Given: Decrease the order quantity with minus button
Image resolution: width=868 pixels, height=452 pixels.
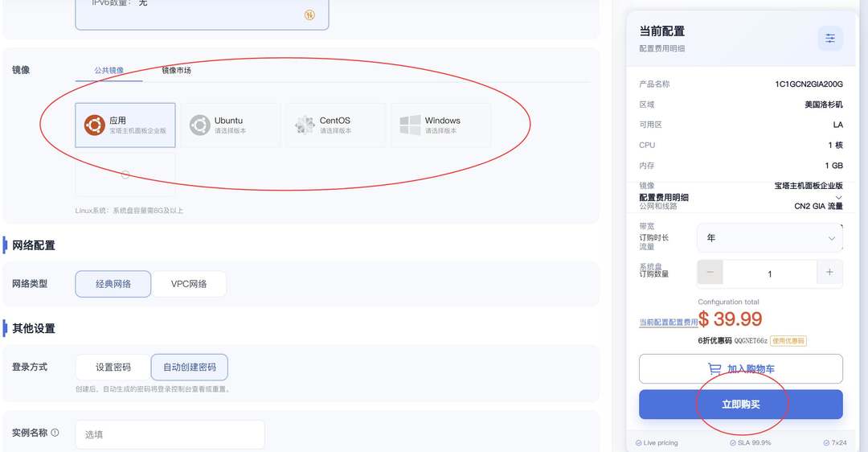Looking at the screenshot, I should click(x=710, y=272).
